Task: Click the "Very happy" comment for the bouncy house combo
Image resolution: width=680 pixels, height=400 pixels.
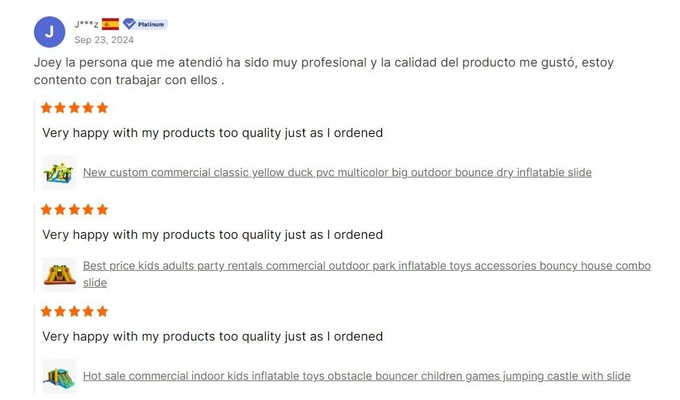Action: click(212, 235)
